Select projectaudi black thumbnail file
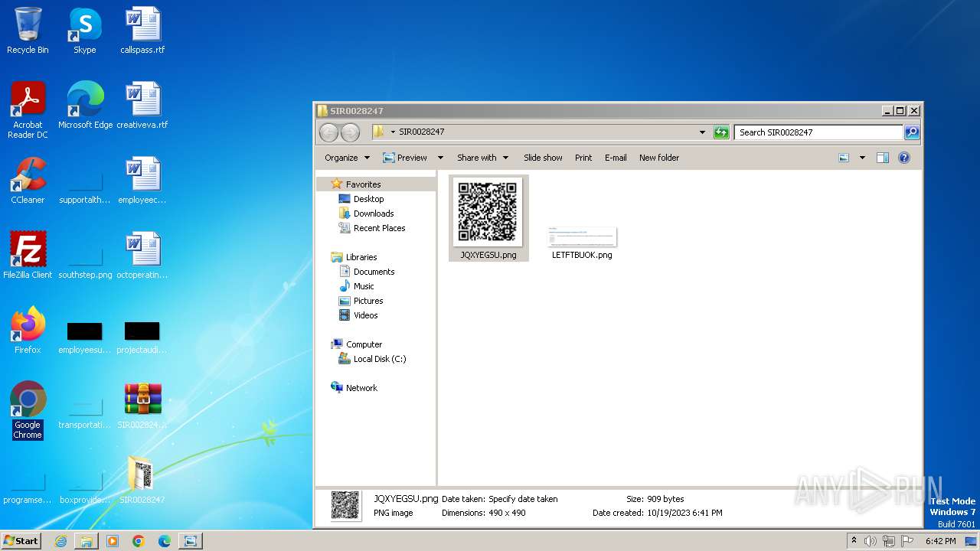 coord(142,337)
